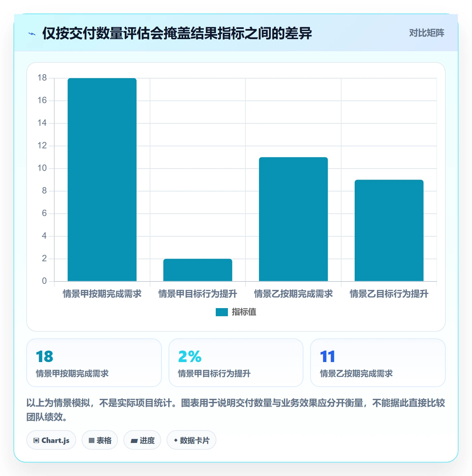Click the x-axis label 情景甲按期完成需求

102,294
